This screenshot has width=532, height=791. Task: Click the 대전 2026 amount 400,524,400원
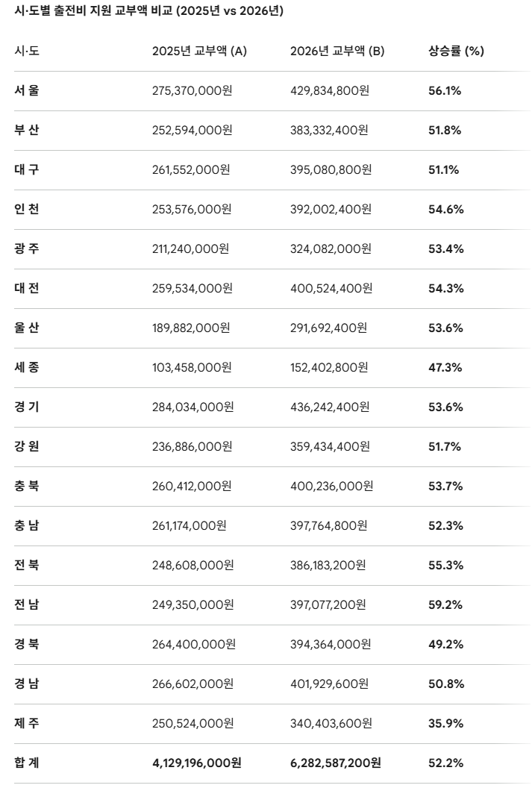click(331, 288)
